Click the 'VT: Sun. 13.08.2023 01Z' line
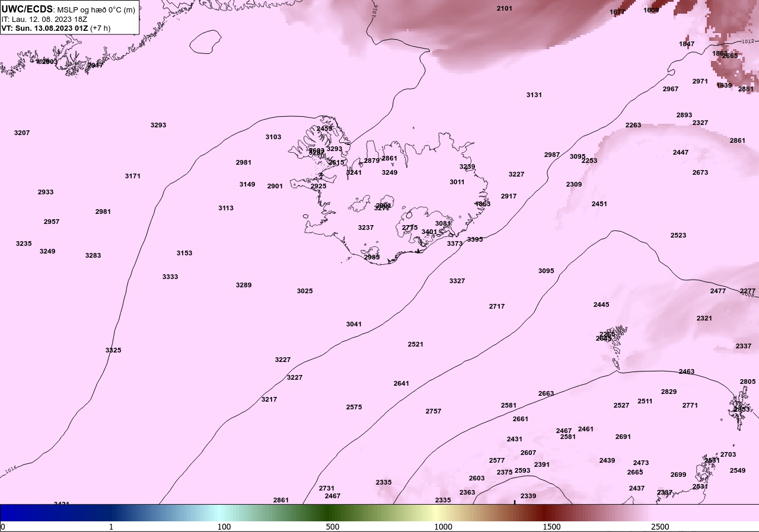Image resolution: width=759 pixels, height=532 pixels. point(44,28)
